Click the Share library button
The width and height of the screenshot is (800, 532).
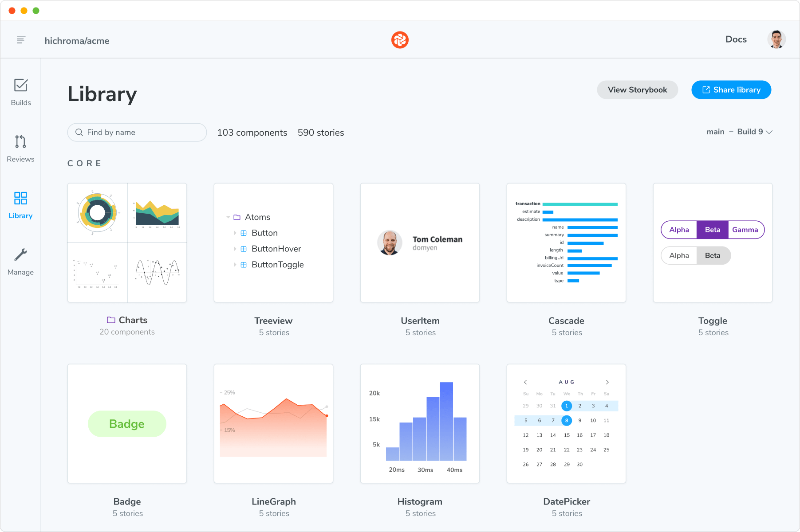[x=731, y=90]
